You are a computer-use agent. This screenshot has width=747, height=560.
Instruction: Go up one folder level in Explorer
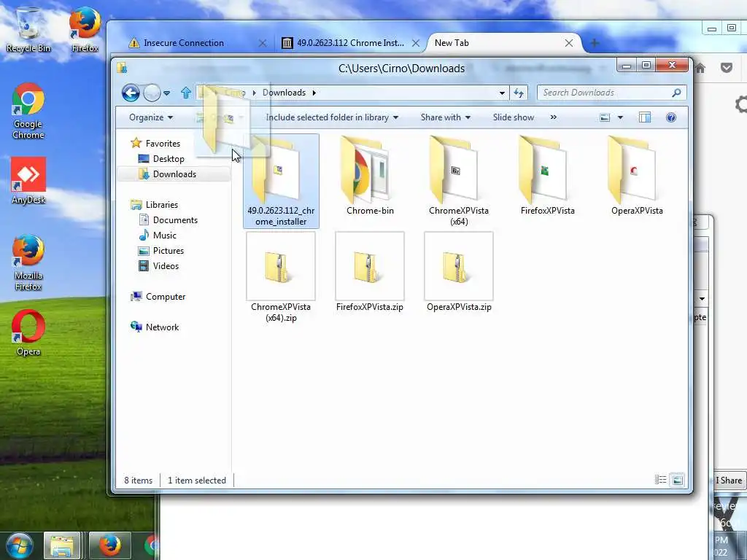[186, 93]
